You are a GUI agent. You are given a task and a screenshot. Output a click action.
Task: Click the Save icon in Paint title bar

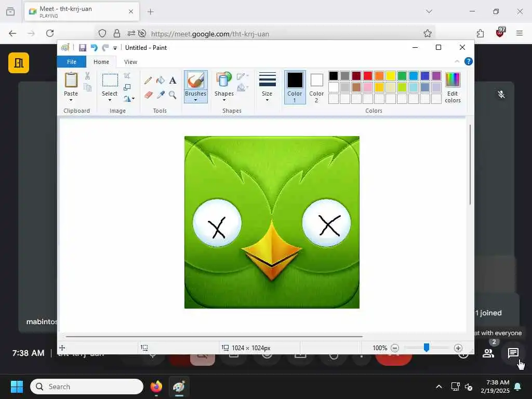coord(83,48)
